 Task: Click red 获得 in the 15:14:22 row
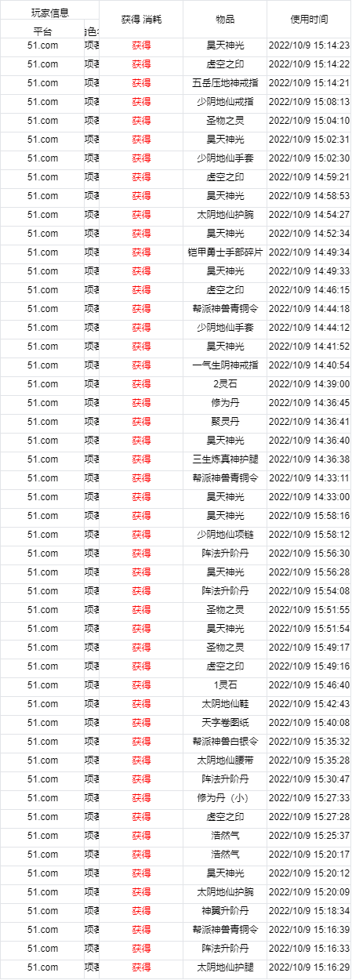141,64
